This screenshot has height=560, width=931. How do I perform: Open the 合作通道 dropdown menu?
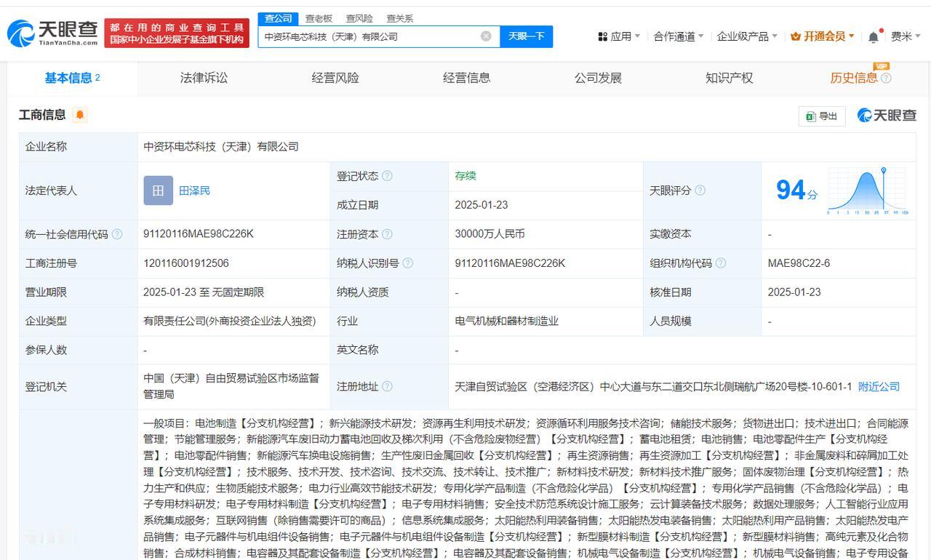point(679,36)
